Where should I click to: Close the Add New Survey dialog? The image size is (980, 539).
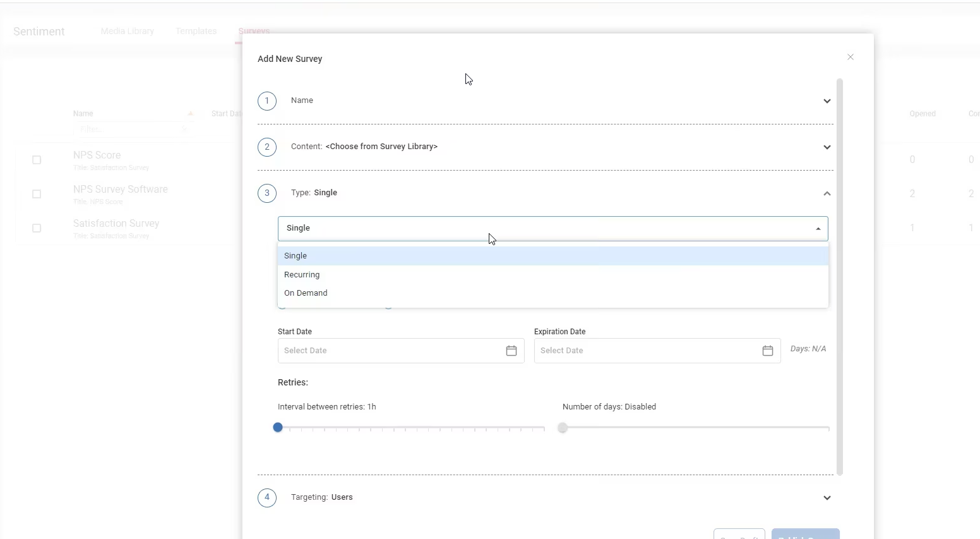coord(851,57)
